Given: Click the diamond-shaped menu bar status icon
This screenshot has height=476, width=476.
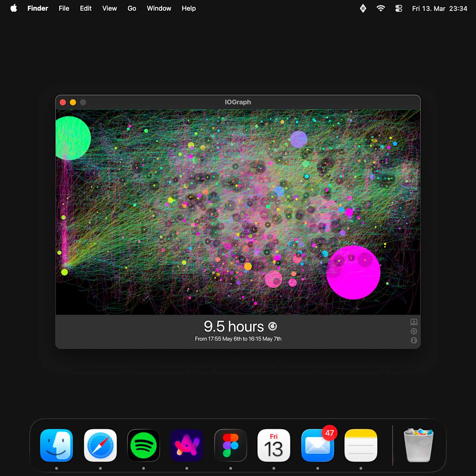Looking at the screenshot, I should tap(363, 8).
